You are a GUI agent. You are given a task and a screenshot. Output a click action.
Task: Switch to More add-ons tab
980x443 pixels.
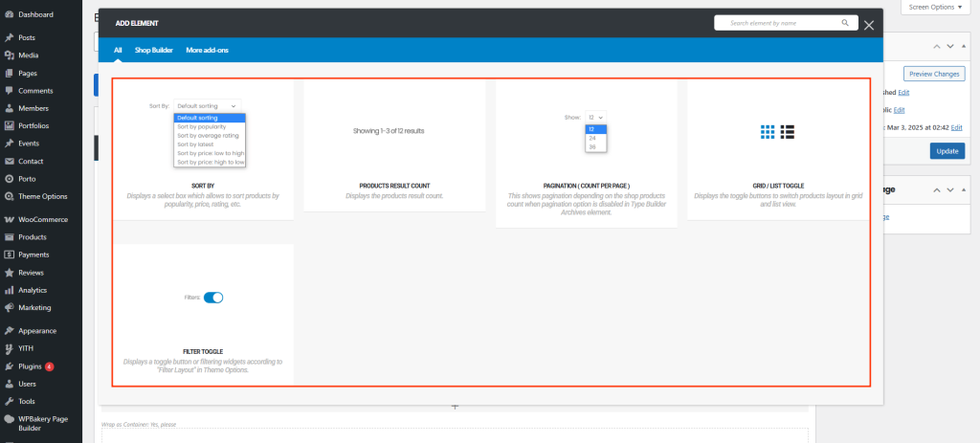click(x=207, y=50)
